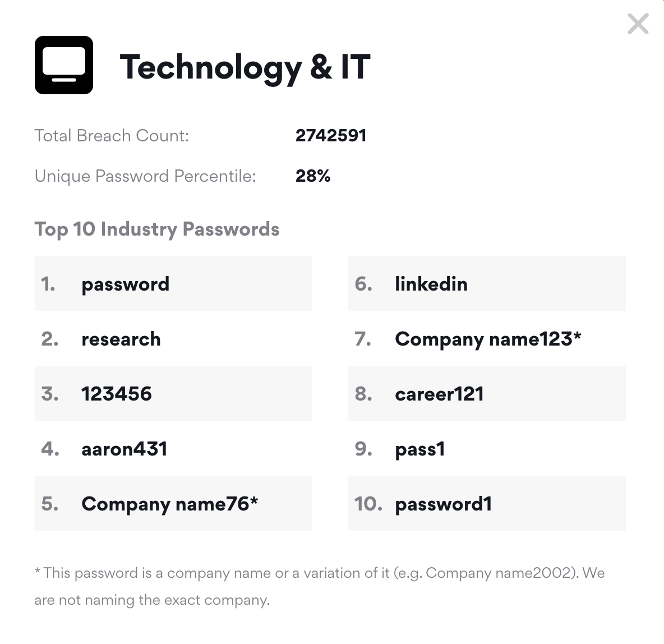The image size is (664, 644).
Task: Click the "Company name123*" password entry
Action: (x=488, y=339)
